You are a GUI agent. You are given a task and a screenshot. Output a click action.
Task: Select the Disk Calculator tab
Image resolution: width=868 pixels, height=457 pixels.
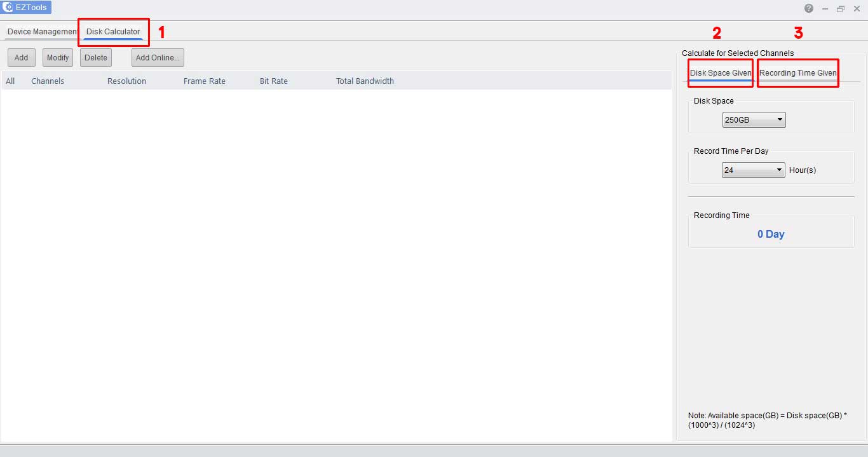(113, 31)
